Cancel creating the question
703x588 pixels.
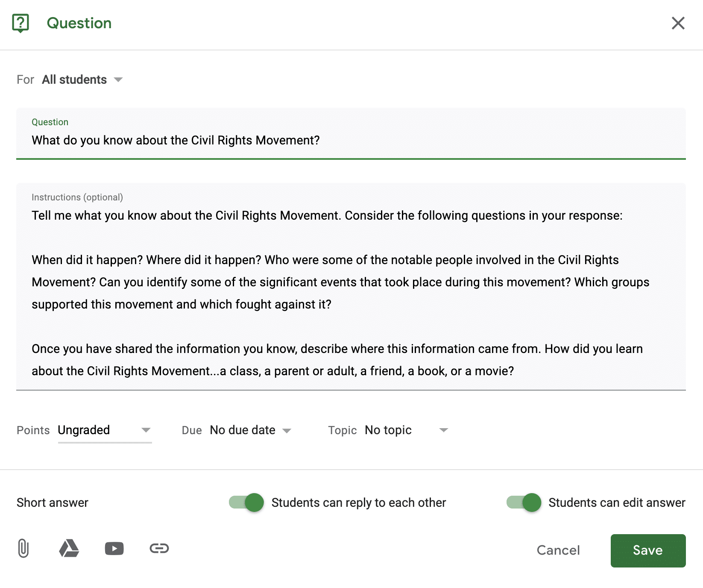point(558,550)
